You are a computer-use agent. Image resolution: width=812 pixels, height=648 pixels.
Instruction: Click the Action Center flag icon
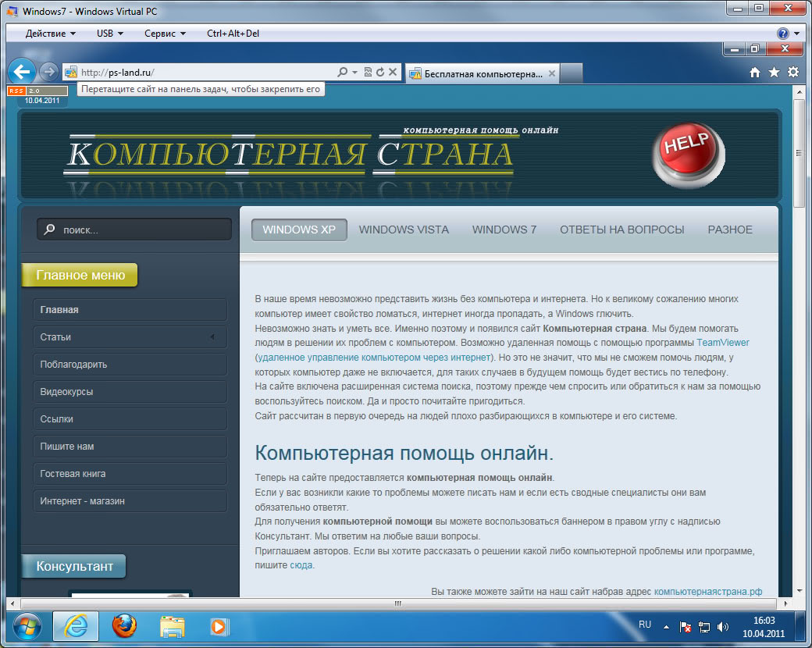[686, 627]
